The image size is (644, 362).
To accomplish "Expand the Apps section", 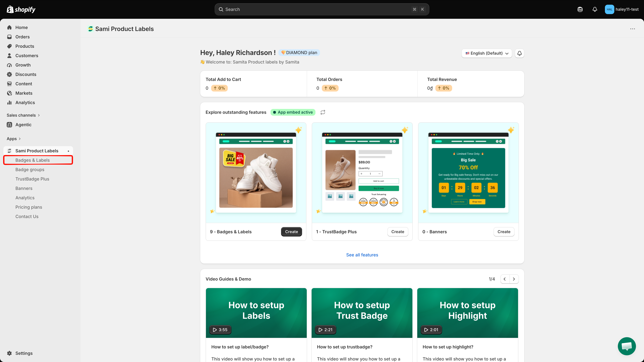I will click(x=13, y=139).
